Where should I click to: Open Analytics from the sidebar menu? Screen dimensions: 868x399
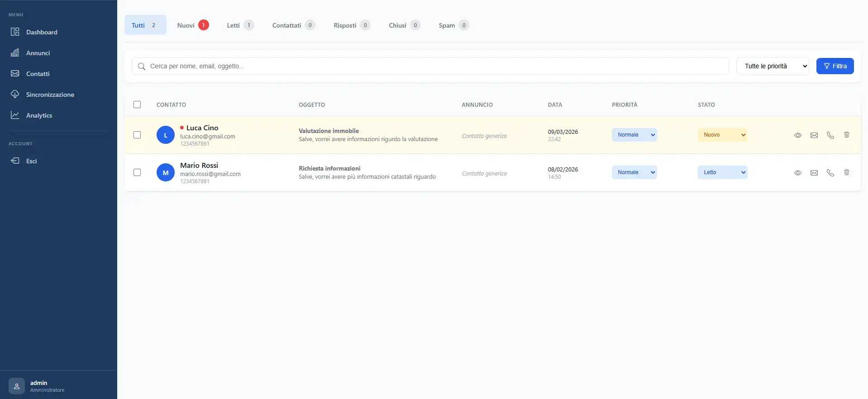click(39, 115)
